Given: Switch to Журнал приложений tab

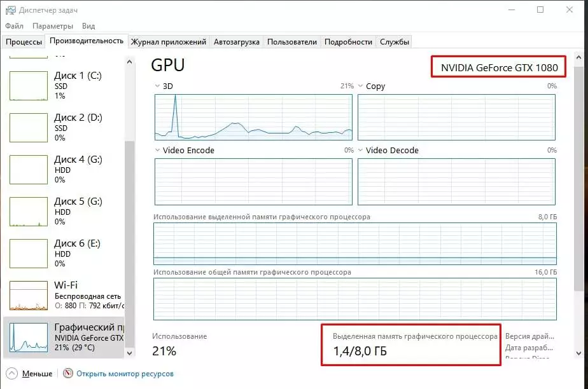Looking at the screenshot, I should 169,41.
